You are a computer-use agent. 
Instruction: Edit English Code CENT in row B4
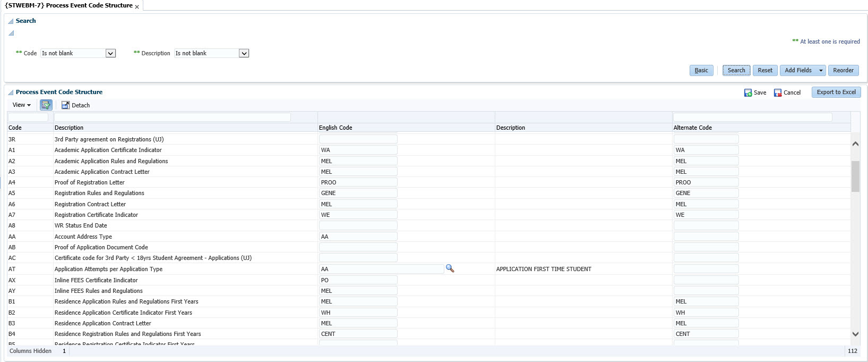point(358,334)
